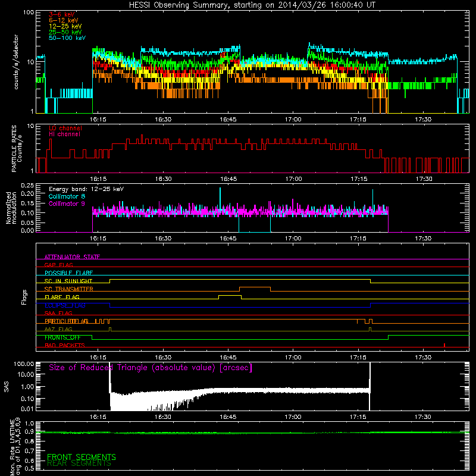The height and width of the screenshot is (476, 476).
Task: Click the FRONT SEGMENTS legend label
Action: (x=82, y=457)
